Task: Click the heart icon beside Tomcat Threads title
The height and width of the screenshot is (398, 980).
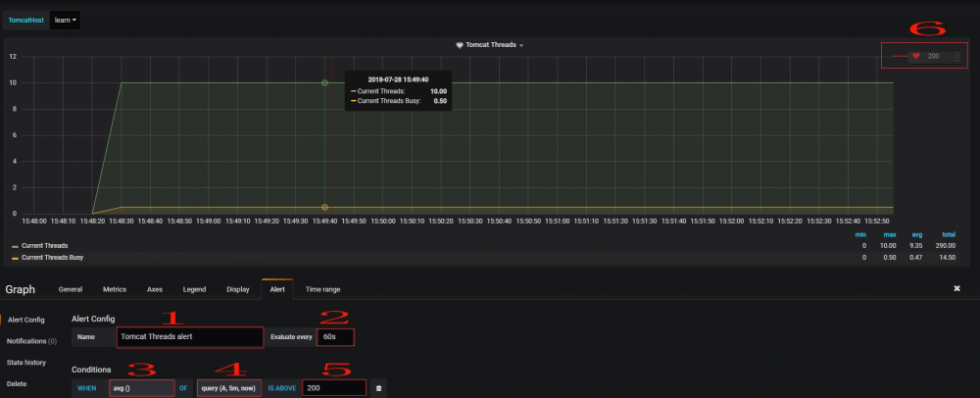Action: (x=461, y=45)
